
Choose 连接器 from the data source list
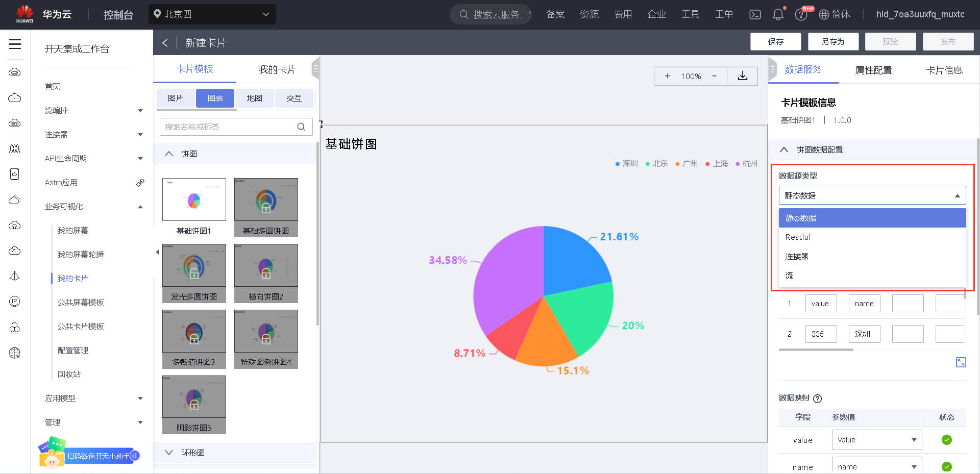(x=872, y=257)
